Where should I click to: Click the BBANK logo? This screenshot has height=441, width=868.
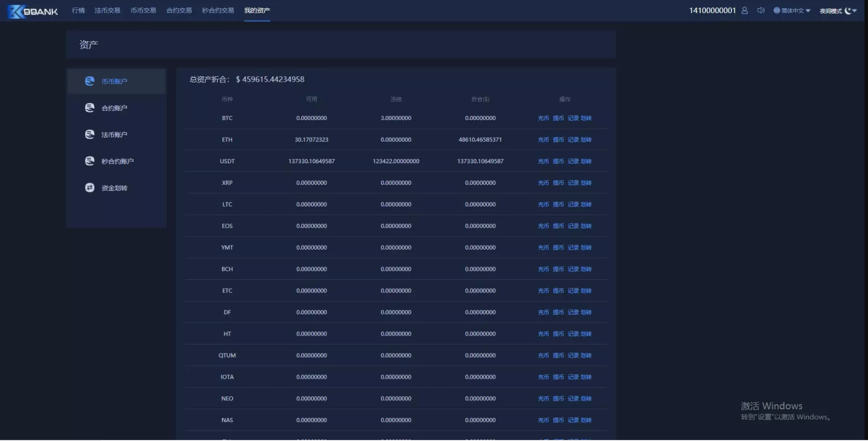(33, 11)
